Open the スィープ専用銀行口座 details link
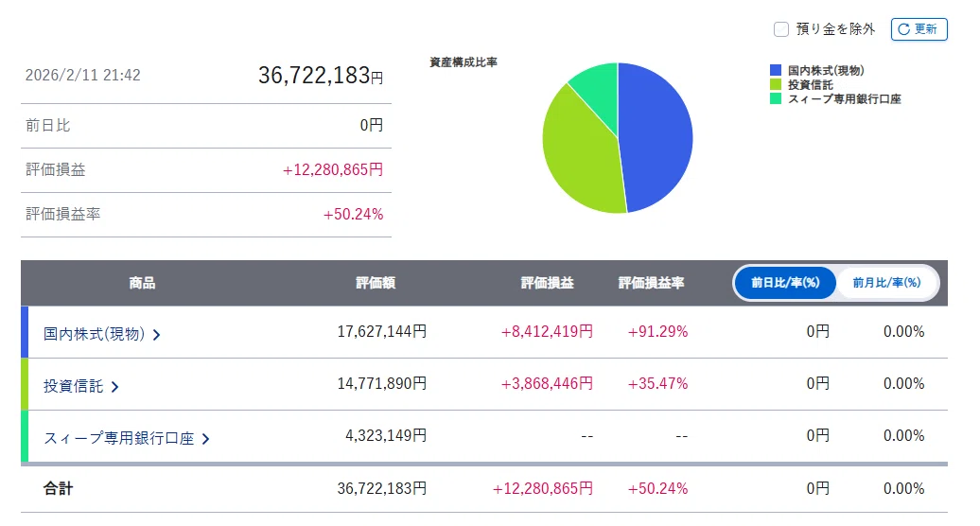 (x=119, y=439)
